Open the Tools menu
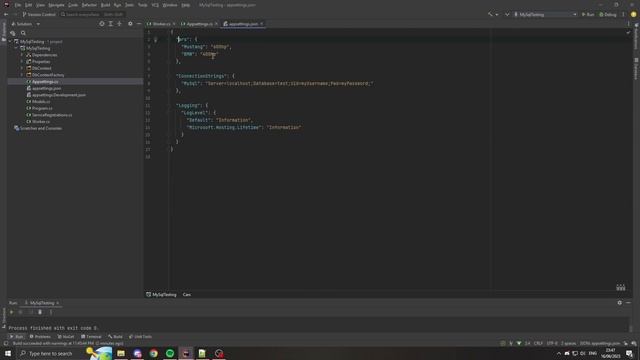This screenshot has width=640, height=360. pyautogui.click(x=142, y=5)
